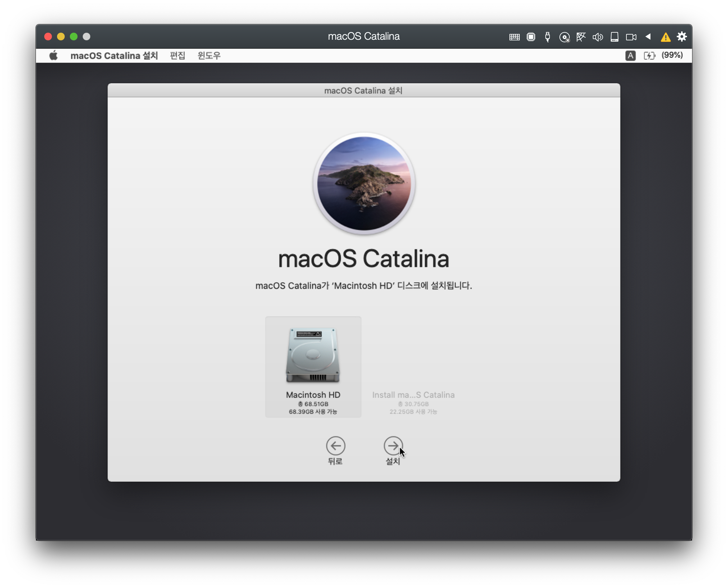
Task: Click the keyboard icon in title bar
Action: (x=514, y=37)
